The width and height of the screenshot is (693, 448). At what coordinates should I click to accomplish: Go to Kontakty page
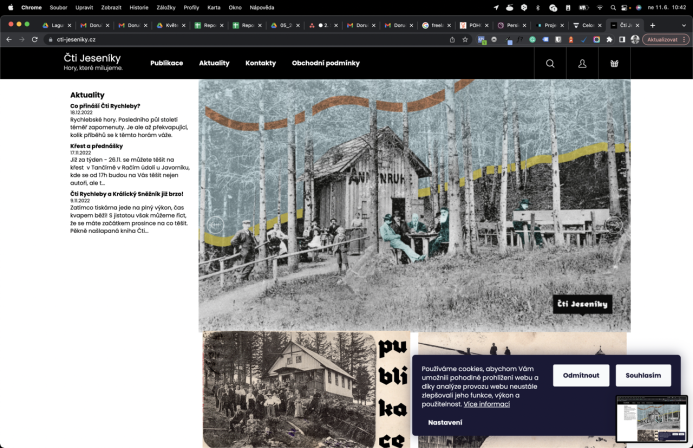261,63
